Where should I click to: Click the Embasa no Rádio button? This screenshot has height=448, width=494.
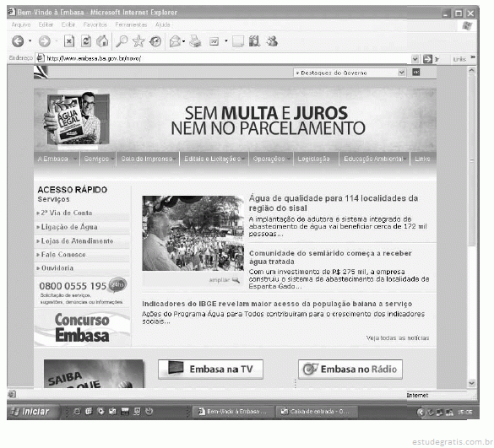tap(350, 370)
